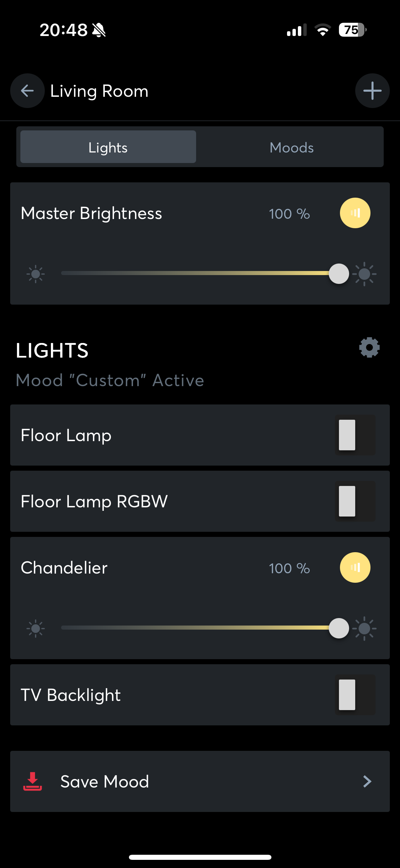Turn on Floor Lamp RGBW switch
The width and height of the screenshot is (400, 868).
(x=355, y=501)
